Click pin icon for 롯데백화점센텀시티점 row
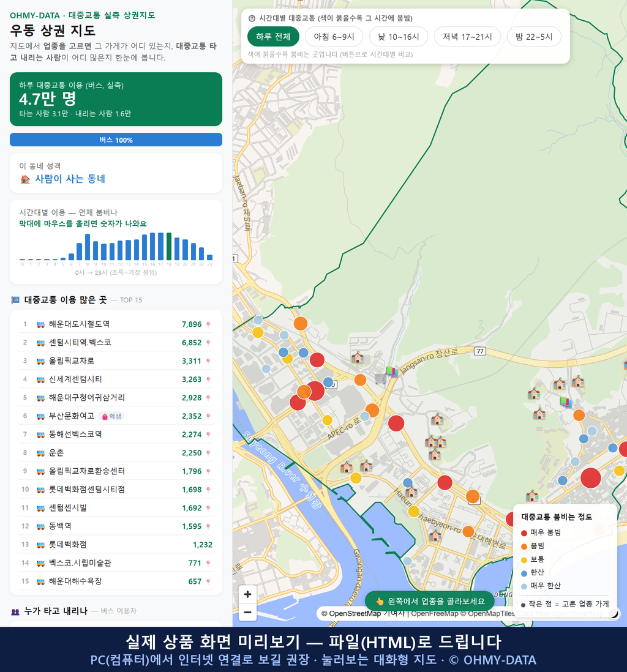The image size is (627, 672). (x=208, y=490)
